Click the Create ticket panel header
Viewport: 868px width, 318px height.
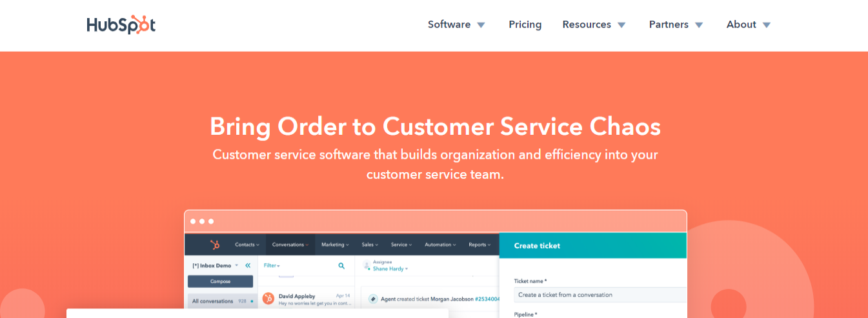pos(592,246)
